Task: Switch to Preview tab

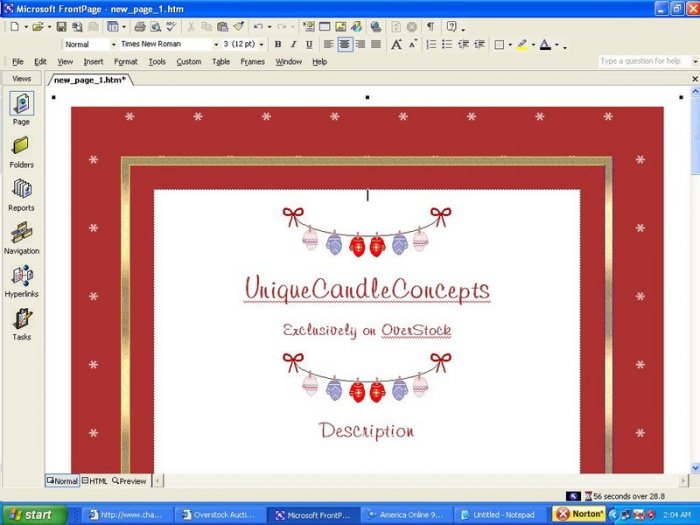Action: pos(129,481)
